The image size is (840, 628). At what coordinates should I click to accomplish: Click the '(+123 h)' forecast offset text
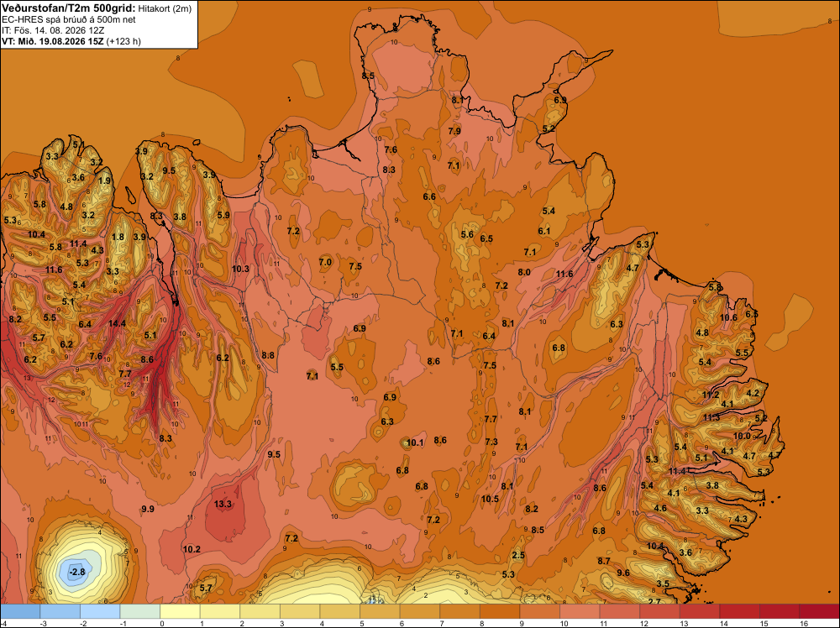pyautogui.click(x=123, y=41)
